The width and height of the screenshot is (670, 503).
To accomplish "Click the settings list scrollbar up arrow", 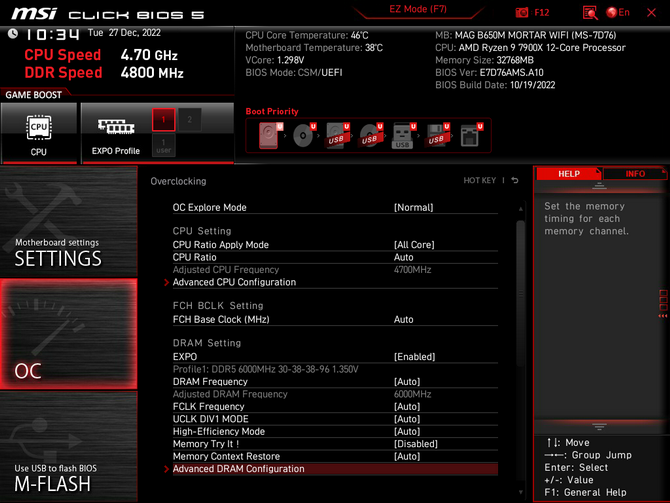I will coord(520,209).
